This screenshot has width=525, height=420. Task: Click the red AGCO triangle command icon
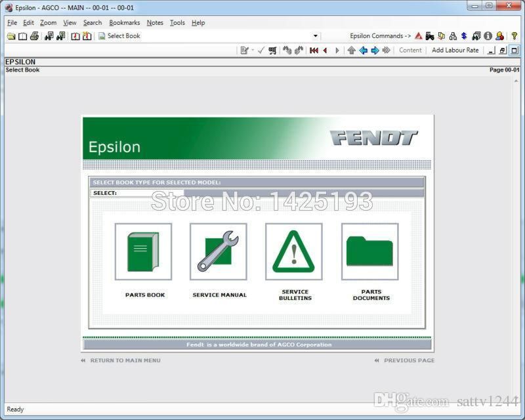point(419,36)
